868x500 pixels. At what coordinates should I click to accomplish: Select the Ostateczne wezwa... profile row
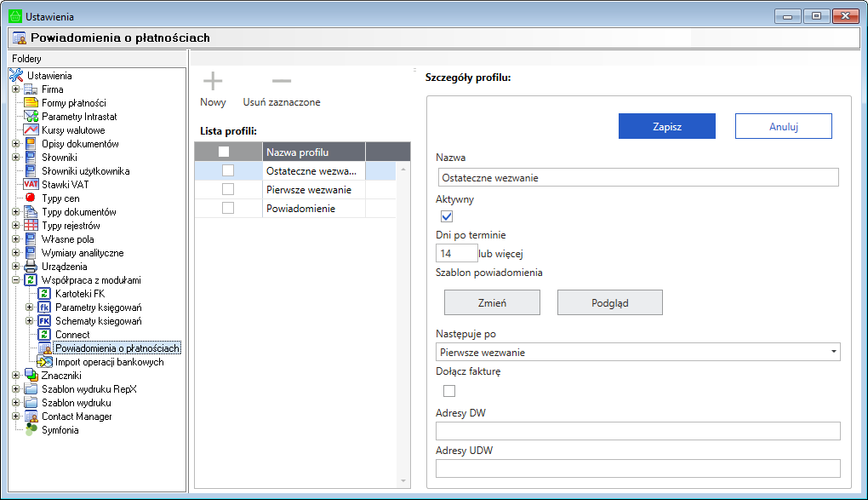pyautogui.click(x=295, y=170)
